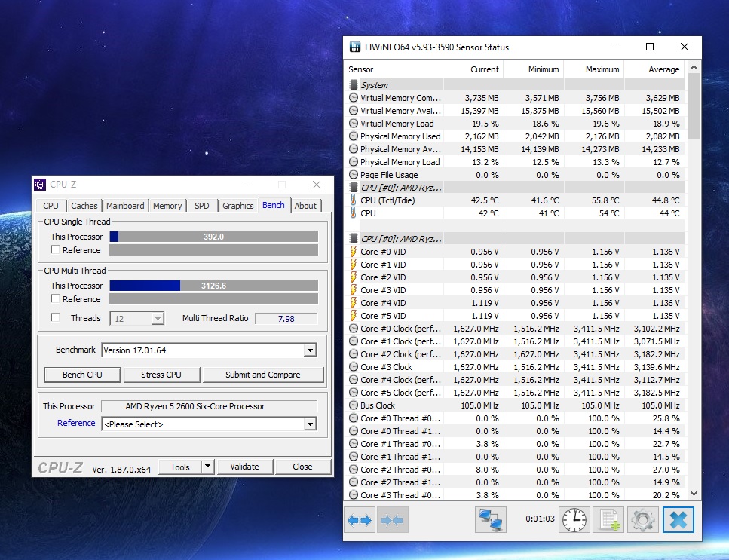Click lightning icon beside Core #0 VID
This screenshot has height=560, width=729.
(x=354, y=252)
